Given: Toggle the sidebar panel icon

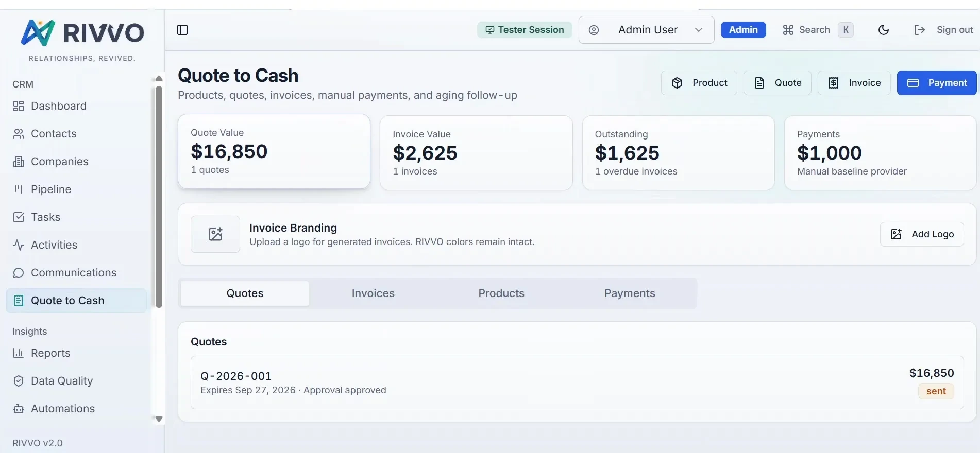Looking at the screenshot, I should [x=182, y=30].
